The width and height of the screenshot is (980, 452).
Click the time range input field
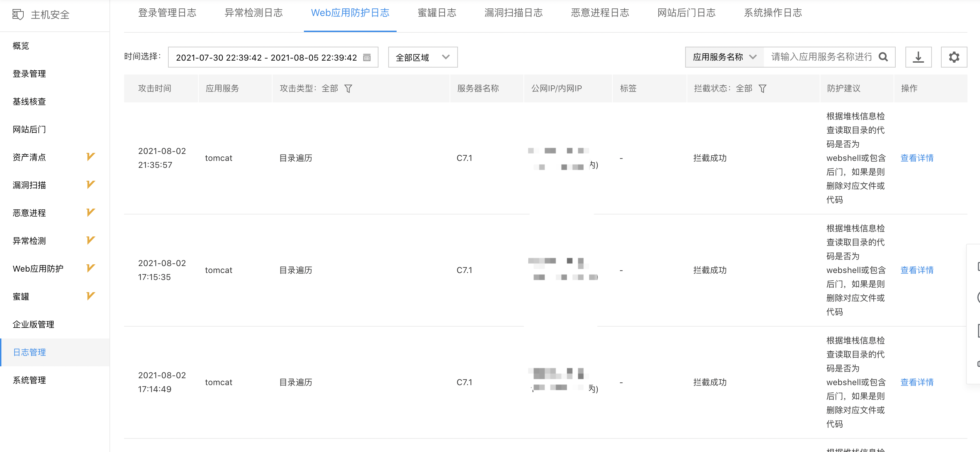click(x=273, y=57)
